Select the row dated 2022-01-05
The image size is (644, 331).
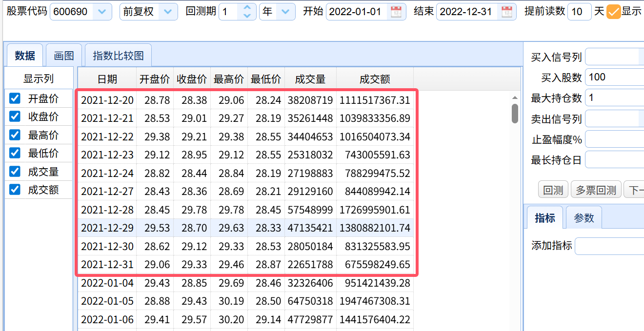246,301
